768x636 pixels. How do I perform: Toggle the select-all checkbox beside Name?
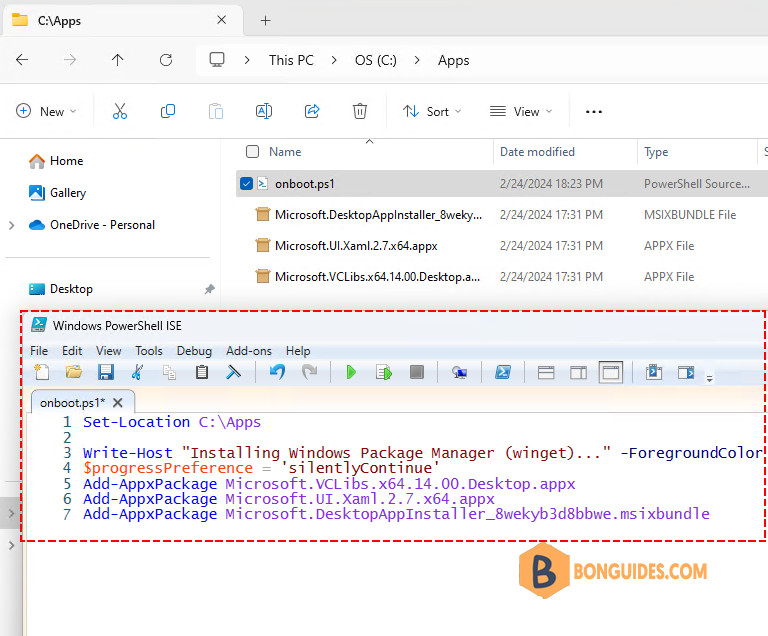pos(252,151)
